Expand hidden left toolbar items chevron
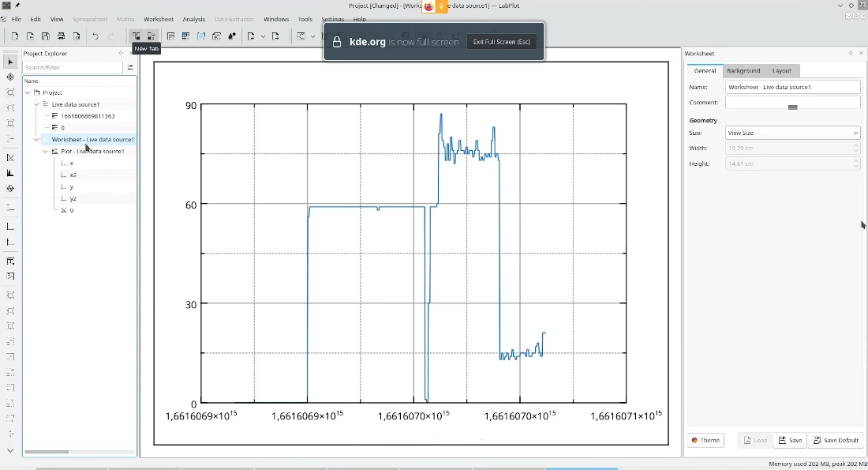The width and height of the screenshot is (868, 470). click(10, 450)
